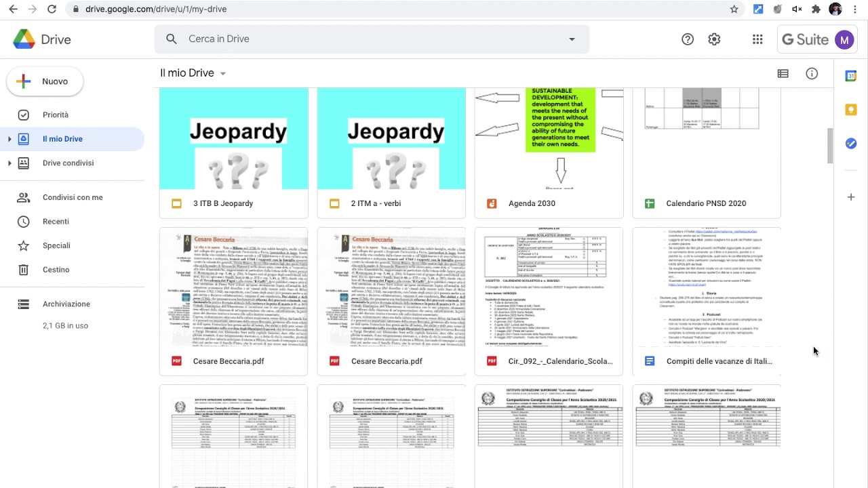Image resolution: width=868 pixels, height=488 pixels.
Task: Select Compiti delle vacanze di Itali document
Action: 707,302
